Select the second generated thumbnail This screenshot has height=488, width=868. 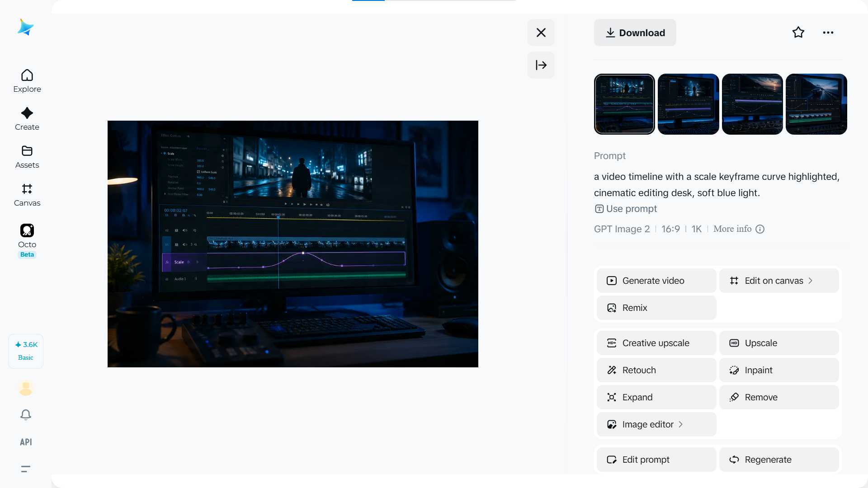(x=688, y=104)
